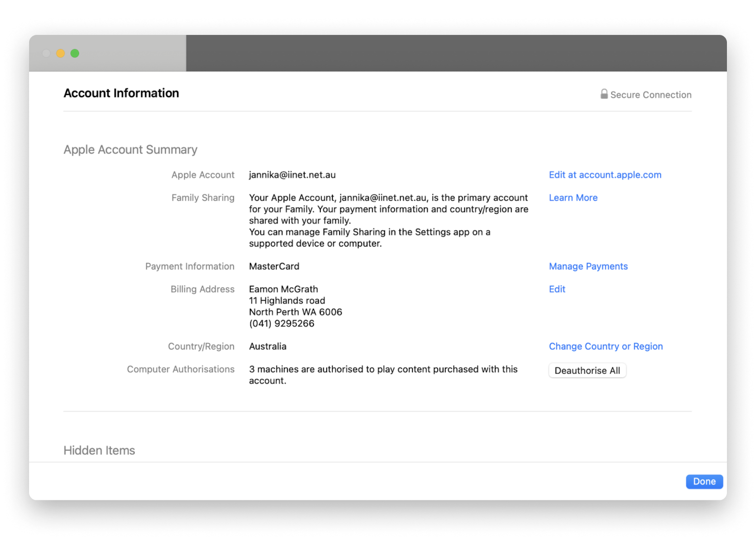The width and height of the screenshot is (756, 539).
Task: Open Change Country or Region link
Action: (x=606, y=346)
